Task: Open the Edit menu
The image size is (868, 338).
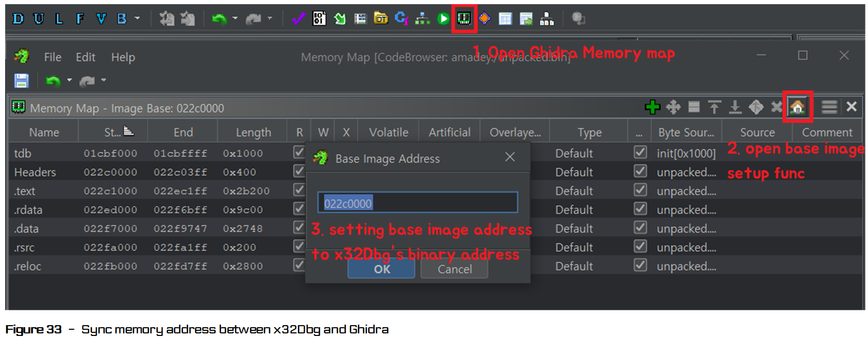Action: (85, 57)
